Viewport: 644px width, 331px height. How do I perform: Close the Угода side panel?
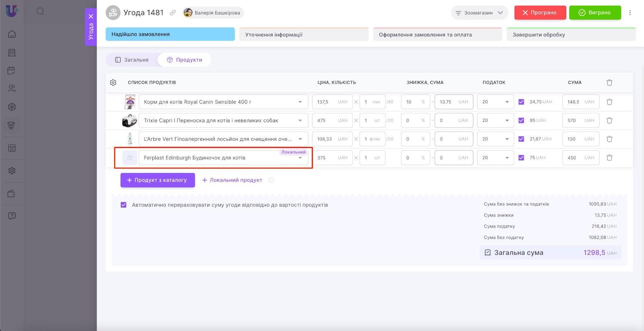[x=91, y=17]
